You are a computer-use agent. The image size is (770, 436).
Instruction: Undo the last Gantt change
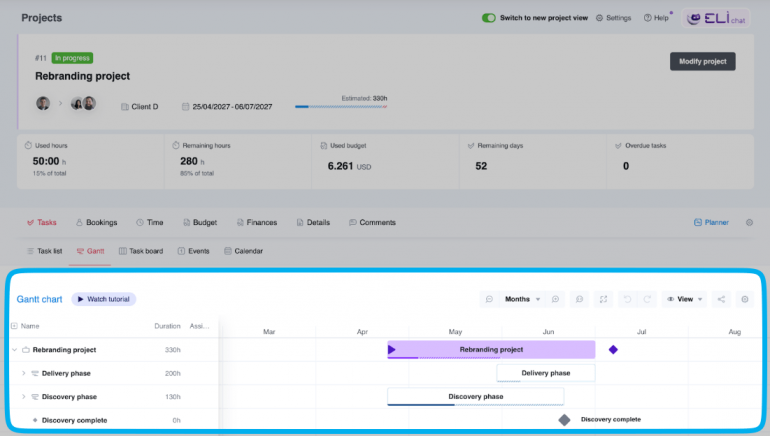pyautogui.click(x=626, y=299)
